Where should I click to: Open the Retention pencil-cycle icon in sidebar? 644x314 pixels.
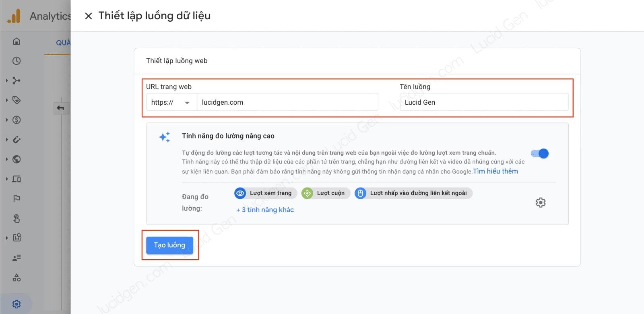coord(17,140)
